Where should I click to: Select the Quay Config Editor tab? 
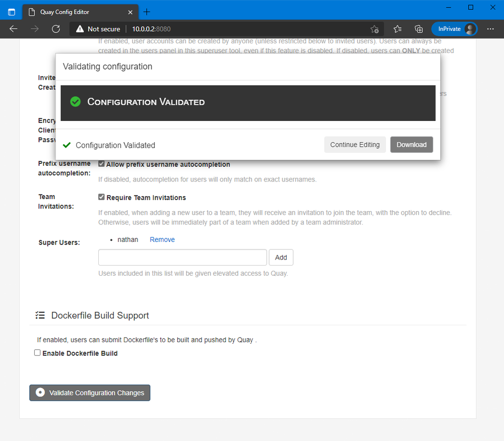(x=80, y=12)
